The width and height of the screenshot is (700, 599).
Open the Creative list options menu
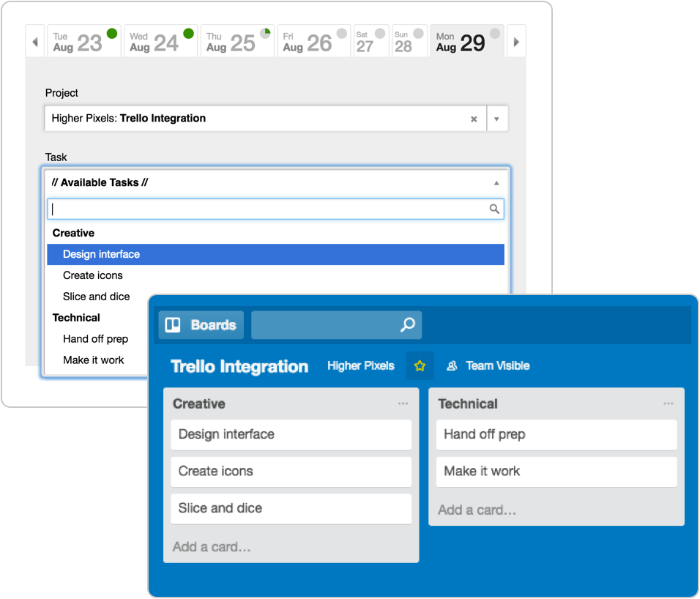click(402, 403)
